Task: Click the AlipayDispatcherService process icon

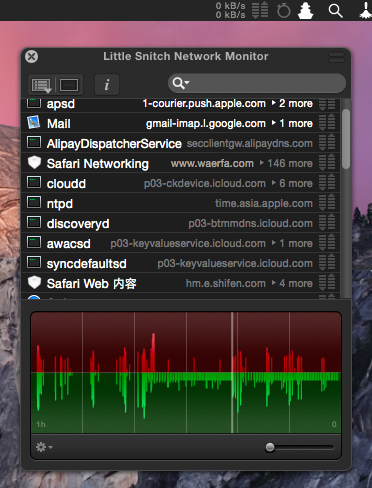Action: point(34,142)
